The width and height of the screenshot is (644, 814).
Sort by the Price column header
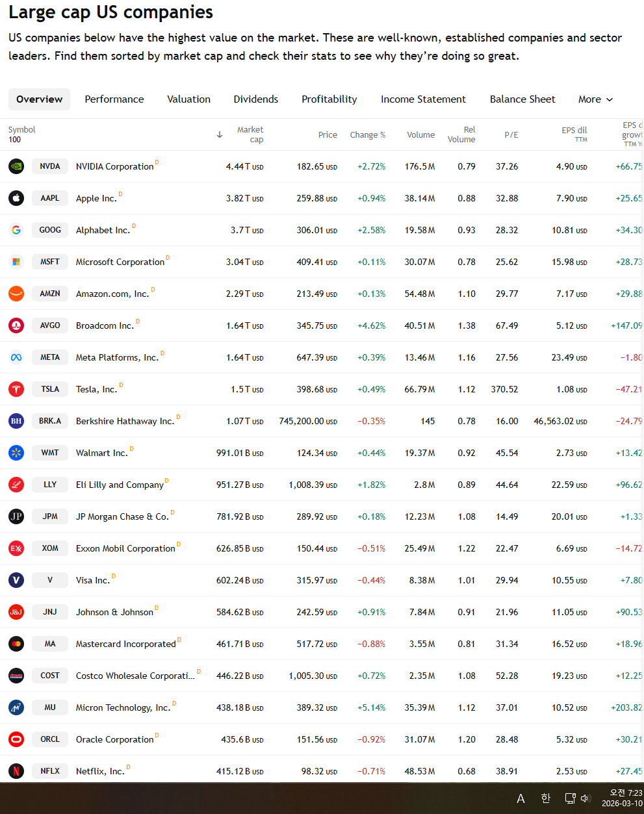pyautogui.click(x=328, y=135)
